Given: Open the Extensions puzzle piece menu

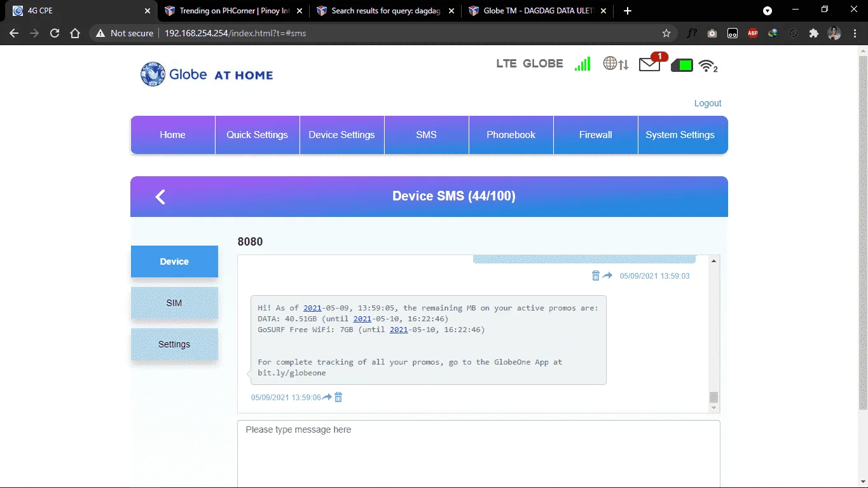Looking at the screenshot, I should [814, 33].
